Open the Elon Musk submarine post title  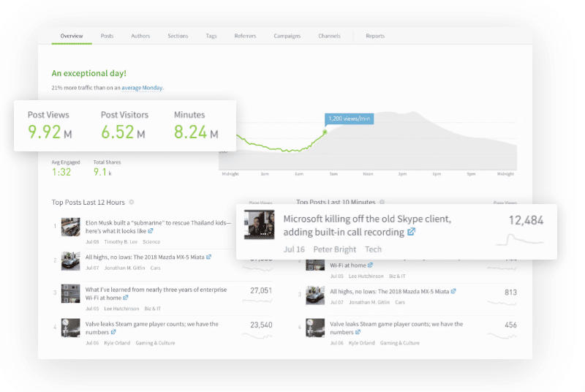[x=158, y=227]
